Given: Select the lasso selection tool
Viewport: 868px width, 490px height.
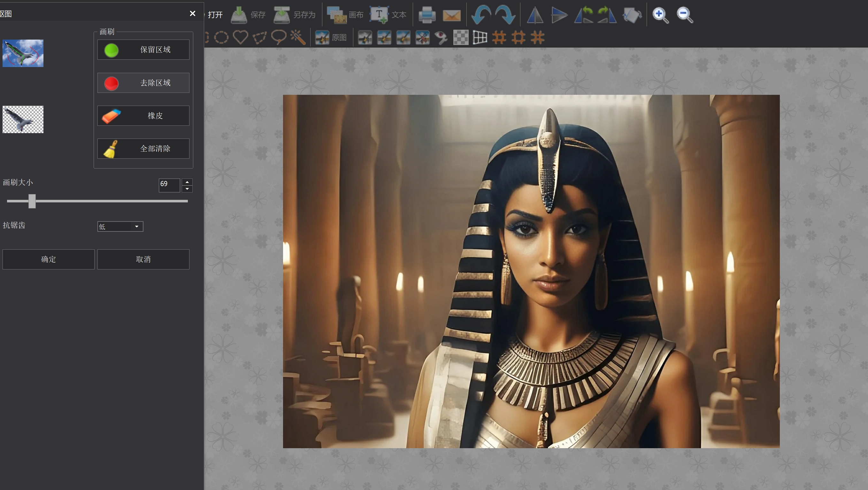Looking at the screenshot, I should [279, 37].
